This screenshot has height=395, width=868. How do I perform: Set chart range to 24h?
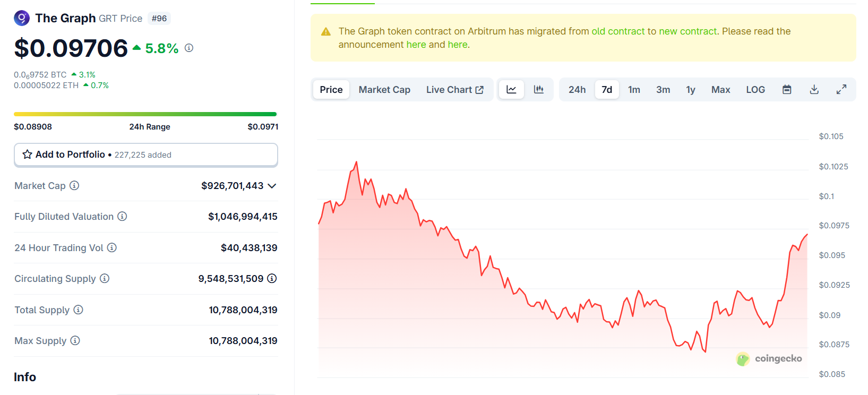tap(577, 90)
